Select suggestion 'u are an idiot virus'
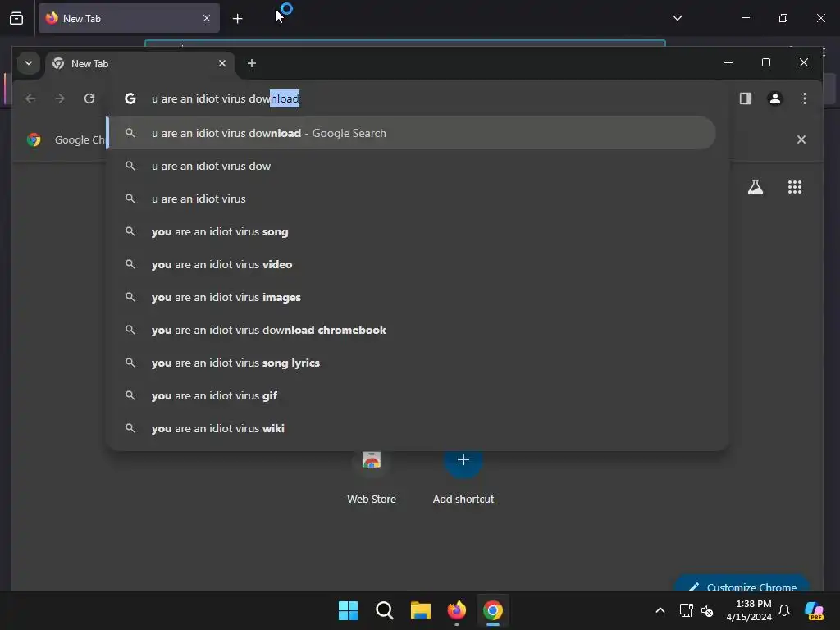Image resolution: width=840 pixels, height=630 pixels. click(412, 199)
